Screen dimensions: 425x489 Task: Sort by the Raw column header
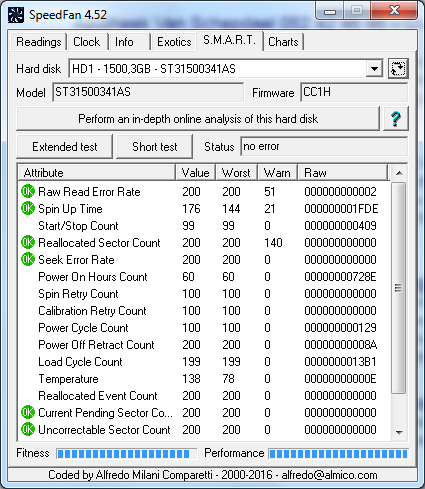pos(343,173)
